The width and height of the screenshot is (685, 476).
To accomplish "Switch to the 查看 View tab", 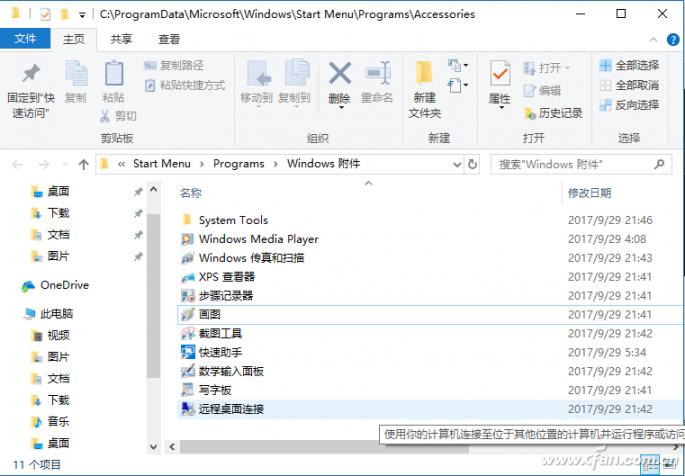I will click(x=169, y=39).
